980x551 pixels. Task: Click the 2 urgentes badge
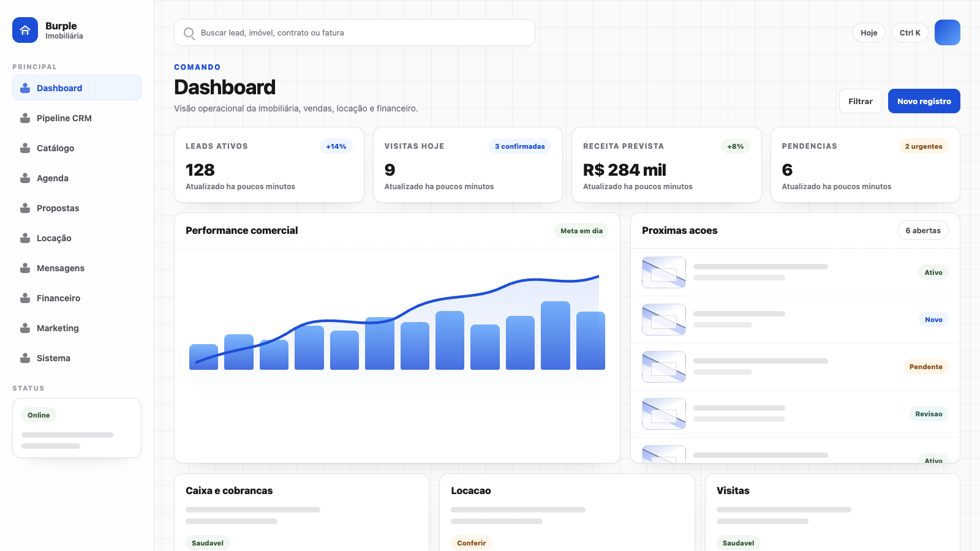pyautogui.click(x=924, y=146)
